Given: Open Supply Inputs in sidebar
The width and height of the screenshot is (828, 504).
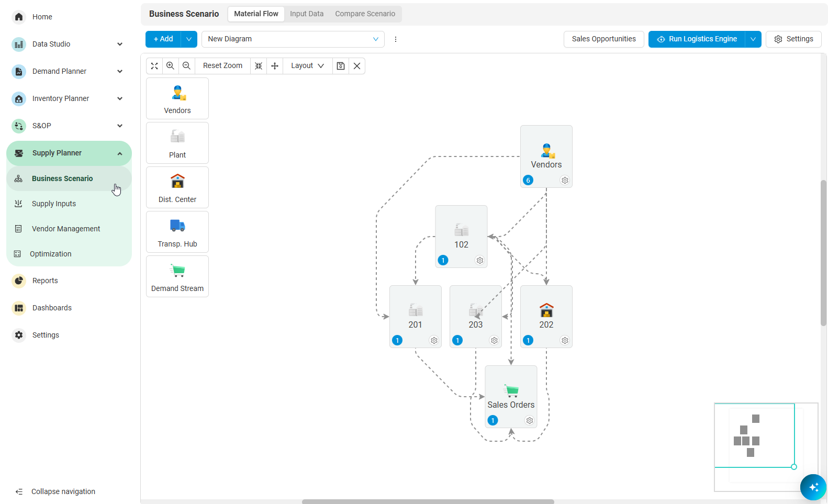Looking at the screenshot, I should pos(69,204).
